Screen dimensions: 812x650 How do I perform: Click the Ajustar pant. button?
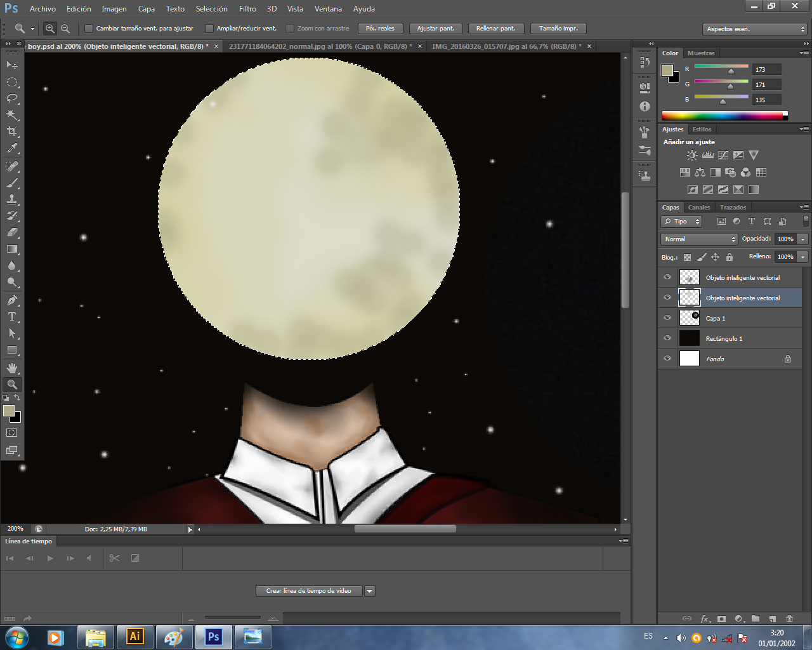pyautogui.click(x=436, y=29)
